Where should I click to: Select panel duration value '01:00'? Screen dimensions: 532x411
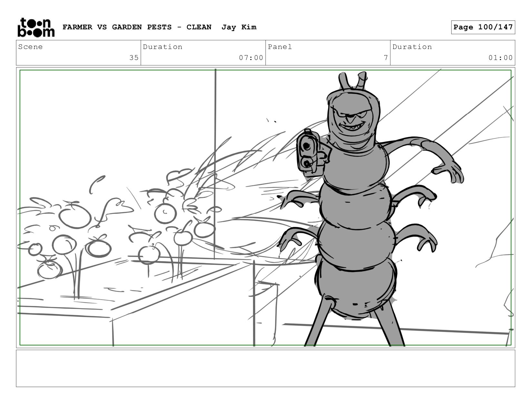(500, 58)
